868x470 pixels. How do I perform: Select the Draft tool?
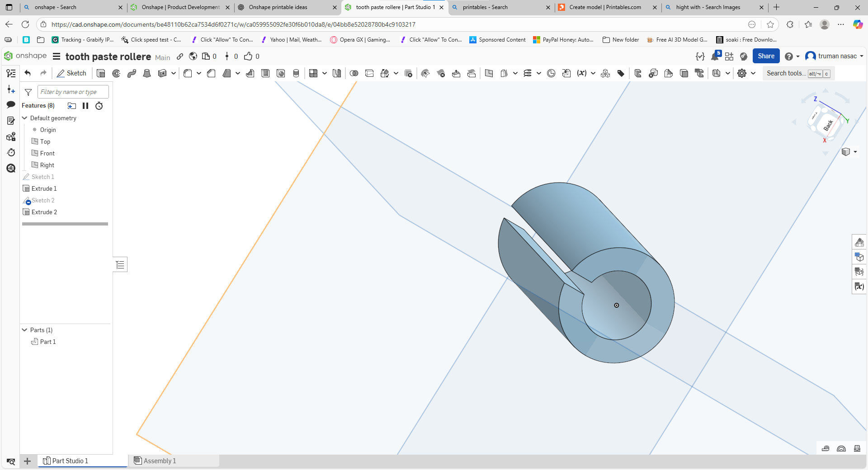(x=227, y=73)
